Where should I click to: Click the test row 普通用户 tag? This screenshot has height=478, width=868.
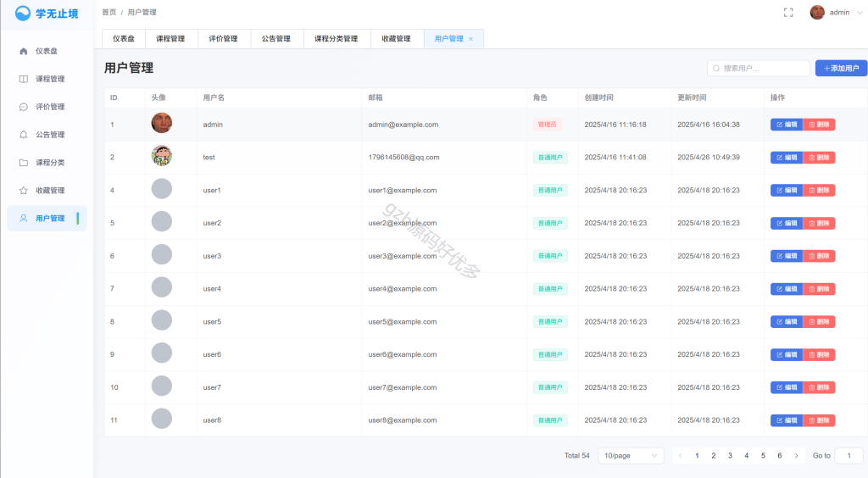coord(550,158)
